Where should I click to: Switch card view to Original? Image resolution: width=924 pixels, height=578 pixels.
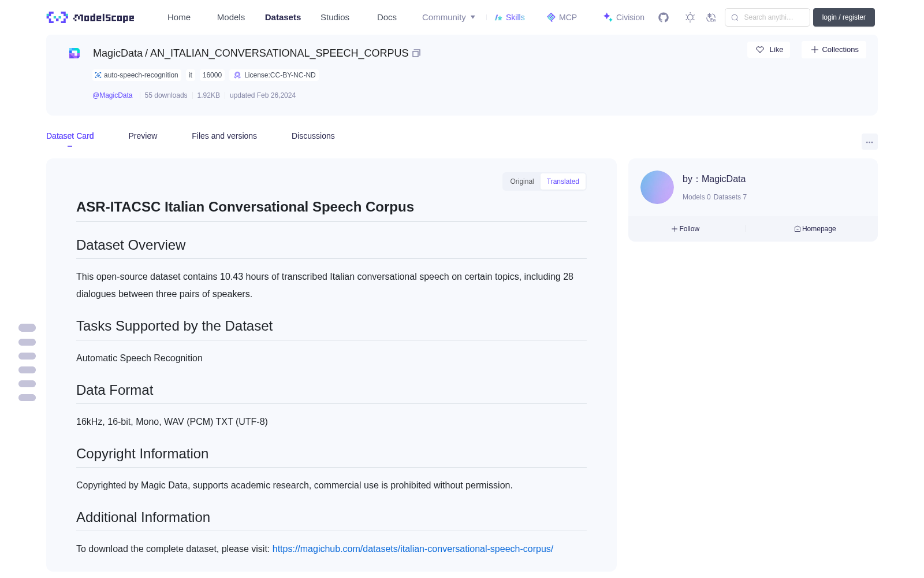(522, 181)
